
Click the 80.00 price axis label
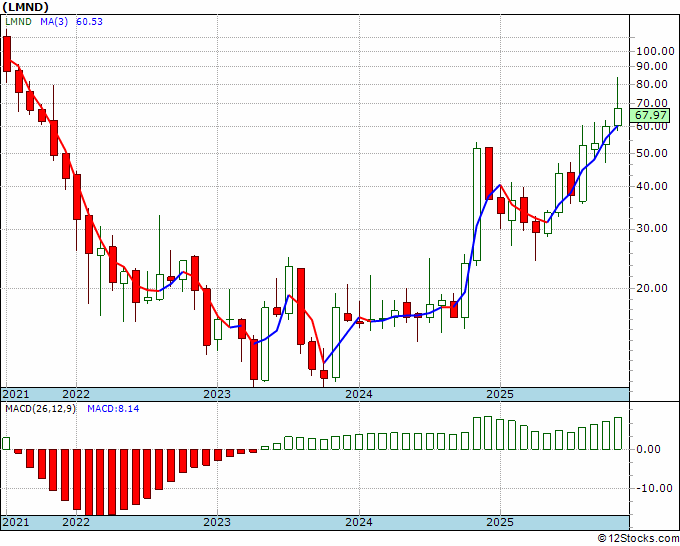(652, 85)
